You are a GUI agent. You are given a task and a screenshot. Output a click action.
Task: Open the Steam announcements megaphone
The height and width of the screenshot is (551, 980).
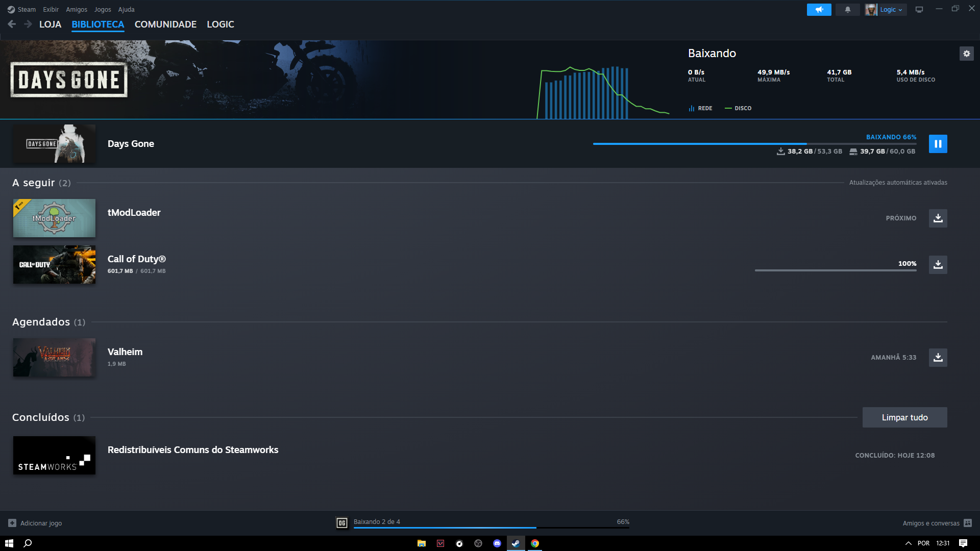point(819,10)
